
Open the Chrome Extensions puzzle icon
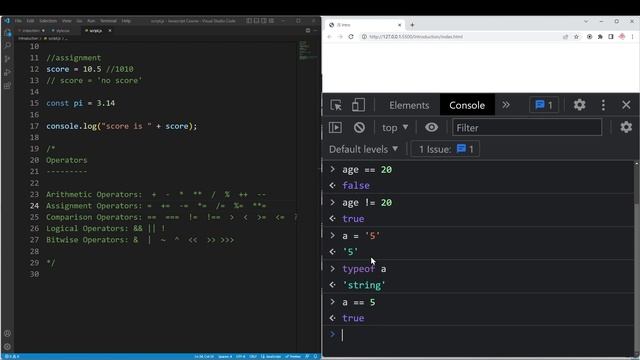tap(600, 37)
